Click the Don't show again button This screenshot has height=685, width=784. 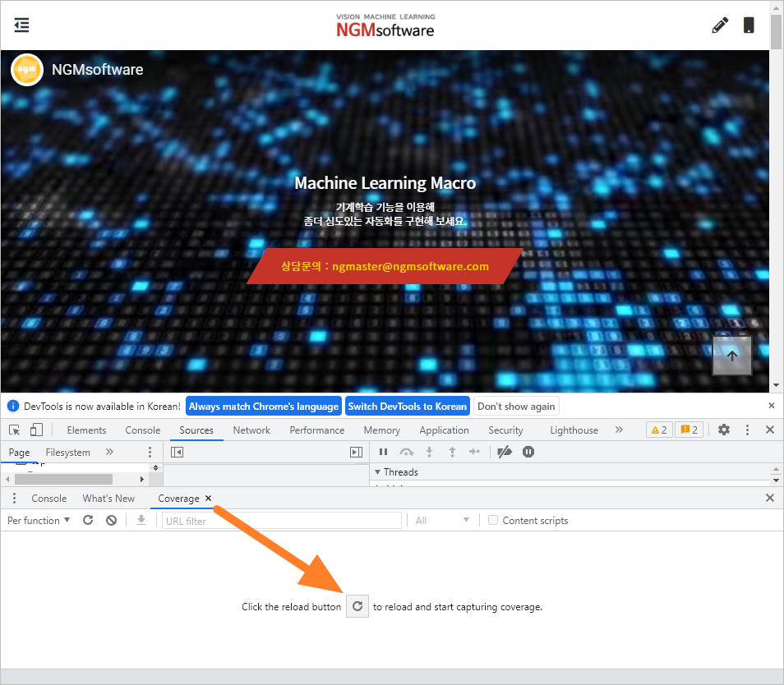pos(516,407)
